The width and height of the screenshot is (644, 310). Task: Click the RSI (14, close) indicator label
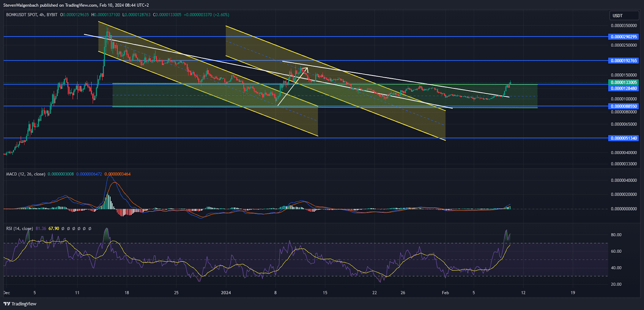point(20,228)
